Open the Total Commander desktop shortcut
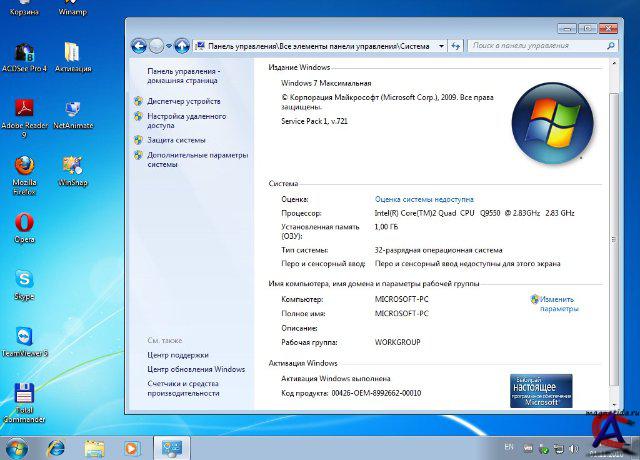This screenshot has width=640, height=460. (24, 394)
